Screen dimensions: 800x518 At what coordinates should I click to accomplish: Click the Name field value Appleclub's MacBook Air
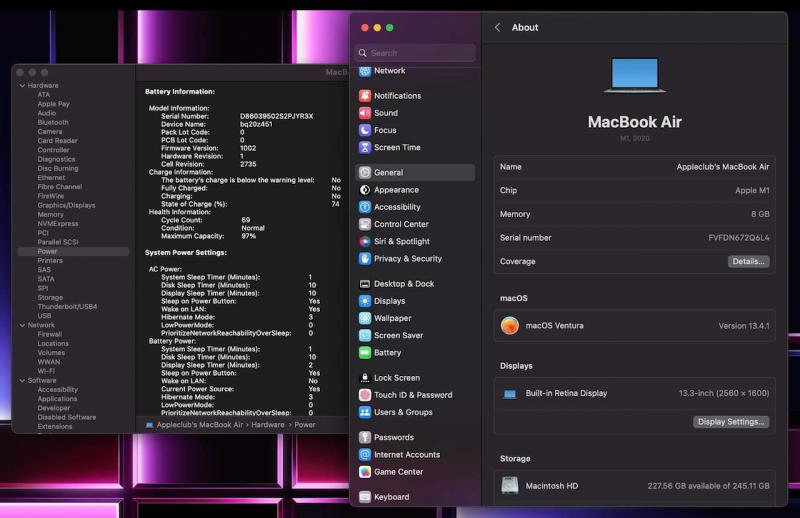click(x=722, y=167)
